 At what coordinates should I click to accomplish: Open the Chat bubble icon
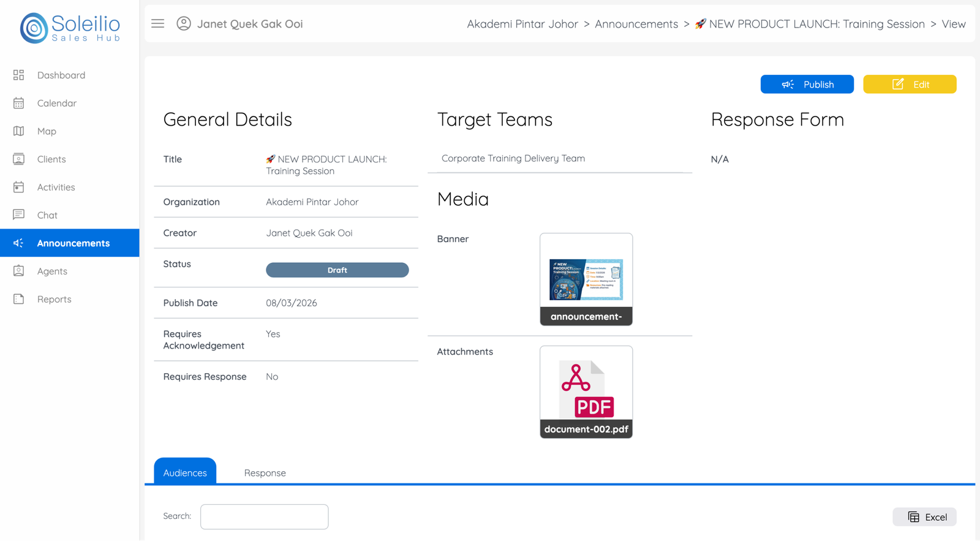point(19,215)
